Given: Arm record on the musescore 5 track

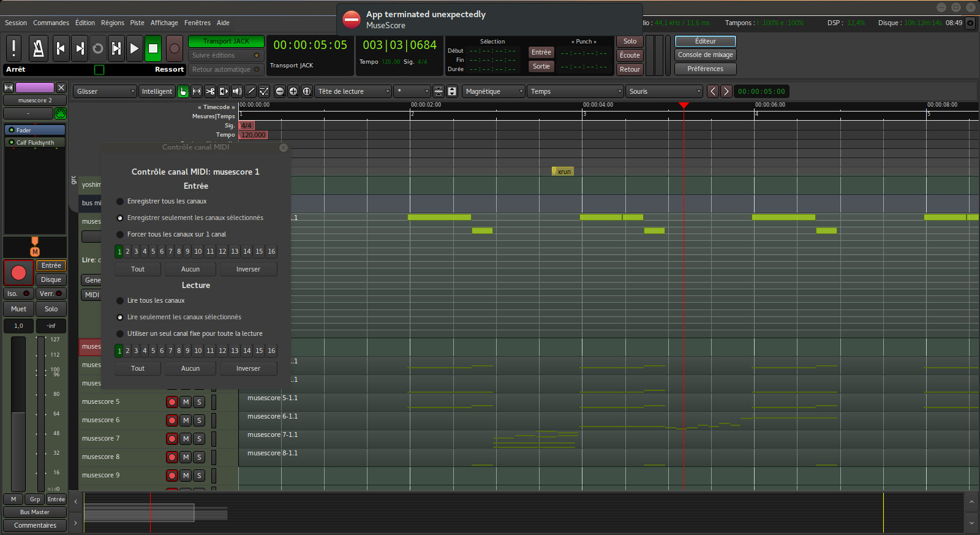Looking at the screenshot, I should [172, 402].
